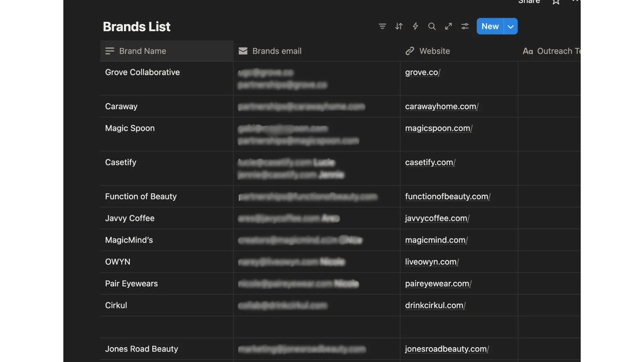Open Brand Name column header menu
Viewport: 644px width, 362px height.
[143, 51]
